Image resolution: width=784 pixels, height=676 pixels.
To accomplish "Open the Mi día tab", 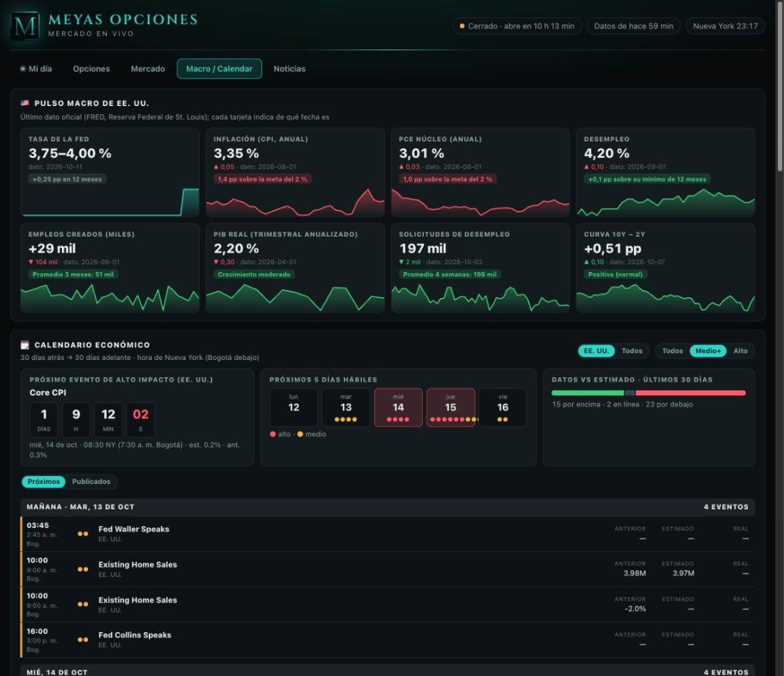I will pyautogui.click(x=35, y=69).
